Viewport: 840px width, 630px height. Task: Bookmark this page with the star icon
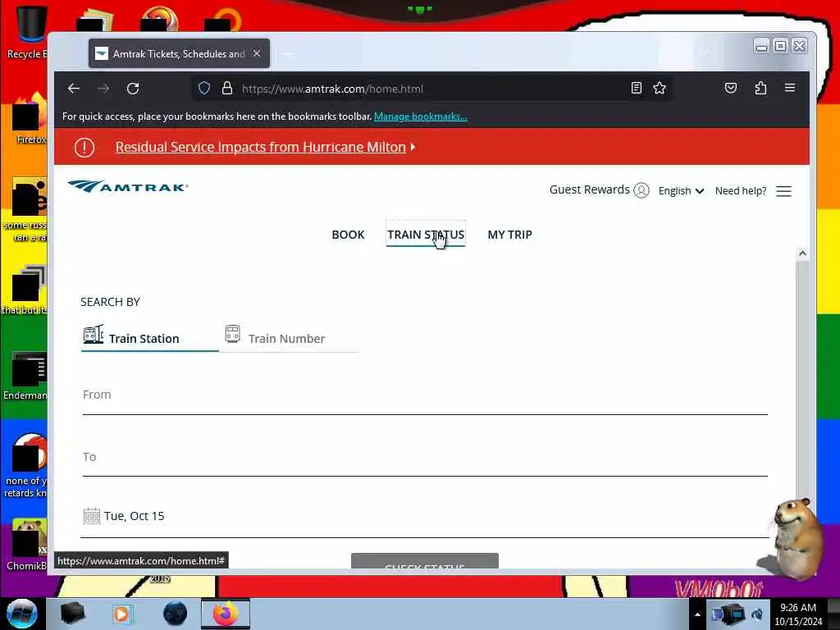coord(660,89)
